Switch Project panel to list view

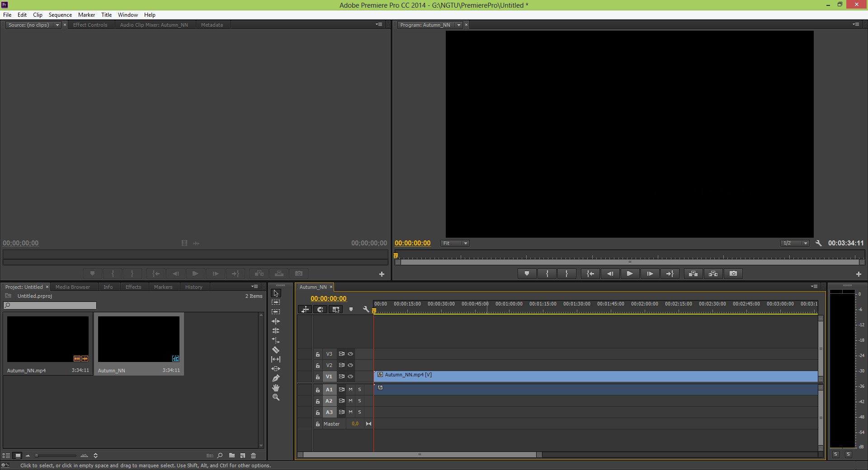point(7,456)
